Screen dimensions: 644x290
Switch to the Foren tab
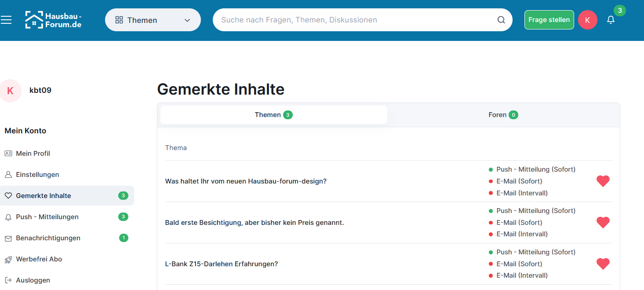[503, 115]
